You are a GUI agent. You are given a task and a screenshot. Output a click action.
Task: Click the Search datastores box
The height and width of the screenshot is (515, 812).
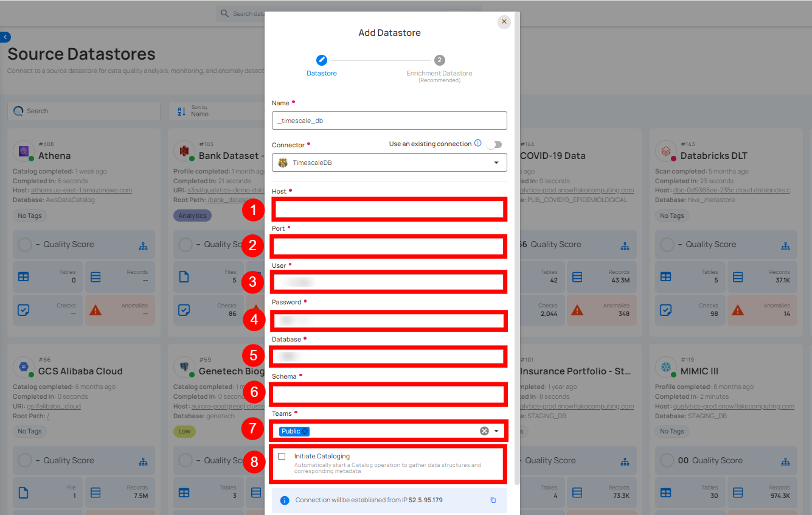point(84,111)
